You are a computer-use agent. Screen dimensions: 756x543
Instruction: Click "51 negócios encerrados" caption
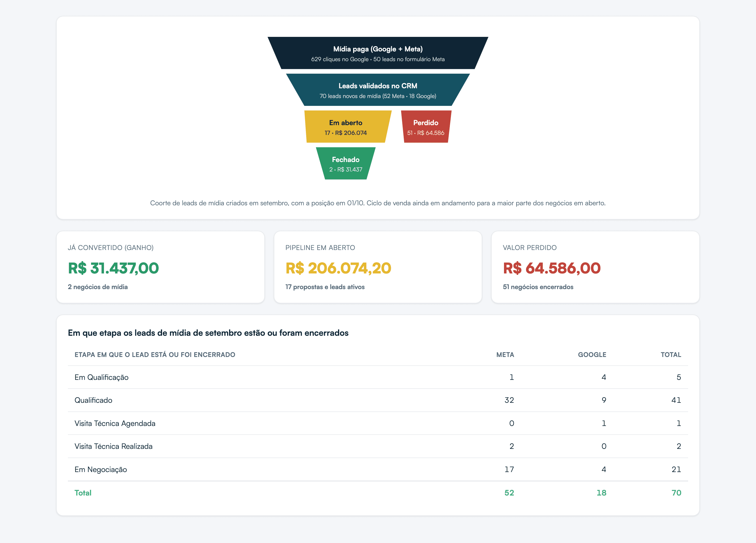point(538,287)
